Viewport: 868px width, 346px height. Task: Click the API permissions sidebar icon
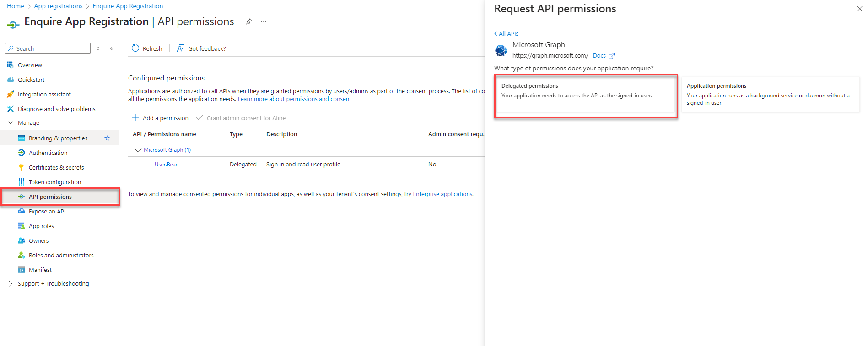click(21, 197)
